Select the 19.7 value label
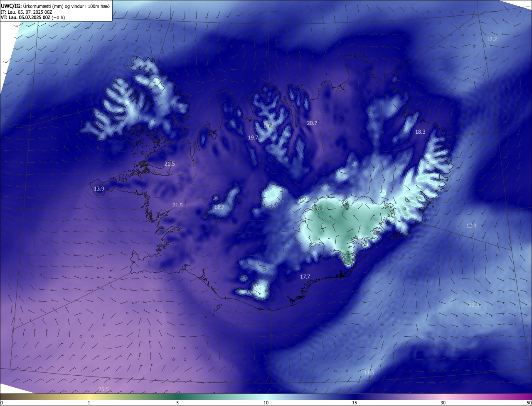 tap(253, 137)
